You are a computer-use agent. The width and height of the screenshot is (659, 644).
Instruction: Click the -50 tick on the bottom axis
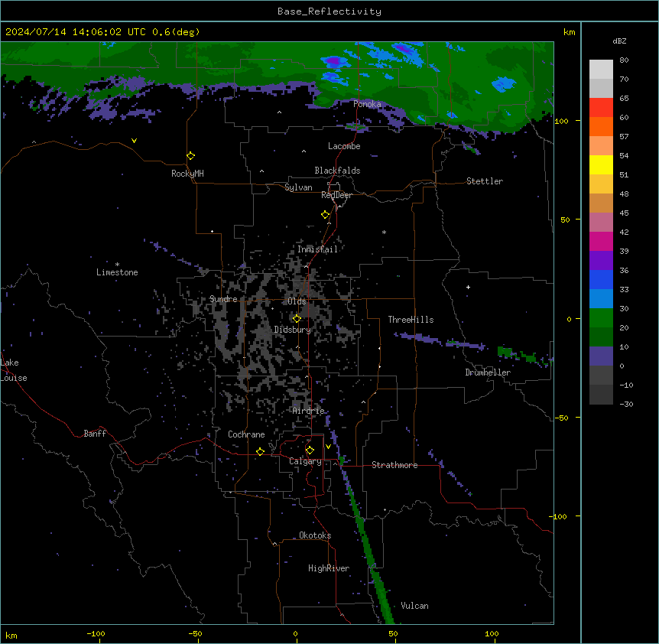tap(195, 633)
